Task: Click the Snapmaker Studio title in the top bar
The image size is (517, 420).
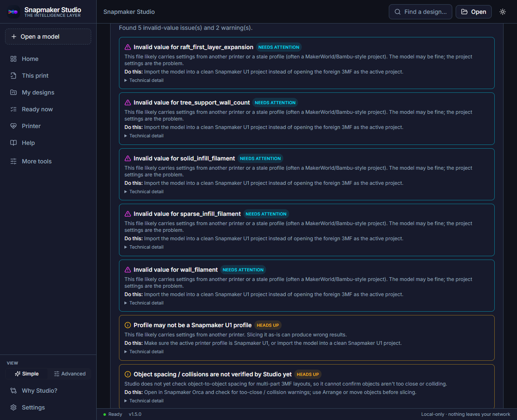Action: point(129,12)
